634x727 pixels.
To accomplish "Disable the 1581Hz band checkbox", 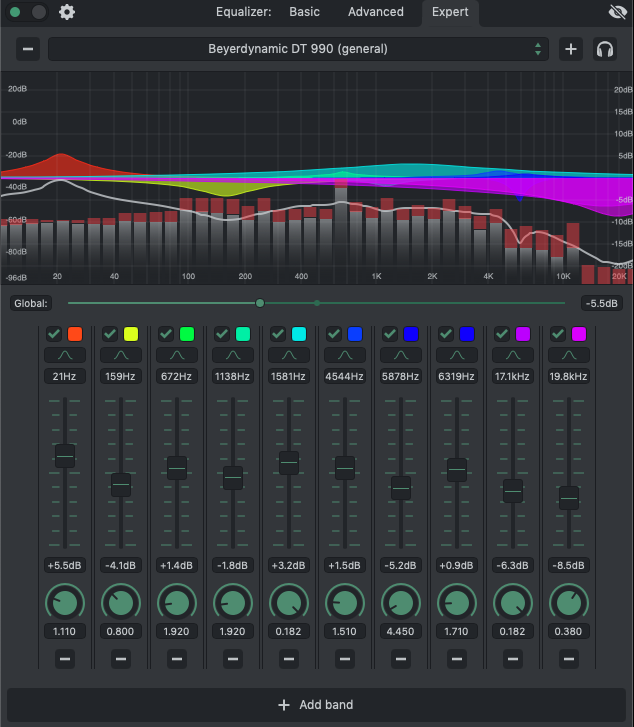I will tap(278, 334).
